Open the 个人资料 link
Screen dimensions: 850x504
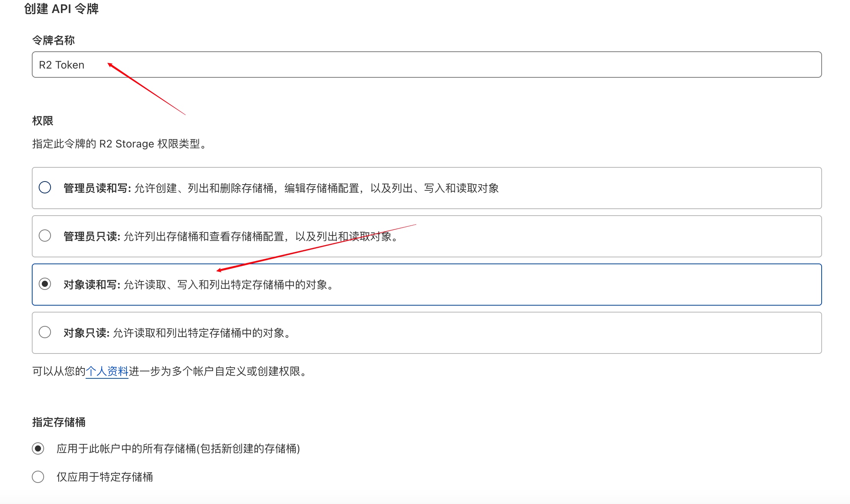(107, 371)
